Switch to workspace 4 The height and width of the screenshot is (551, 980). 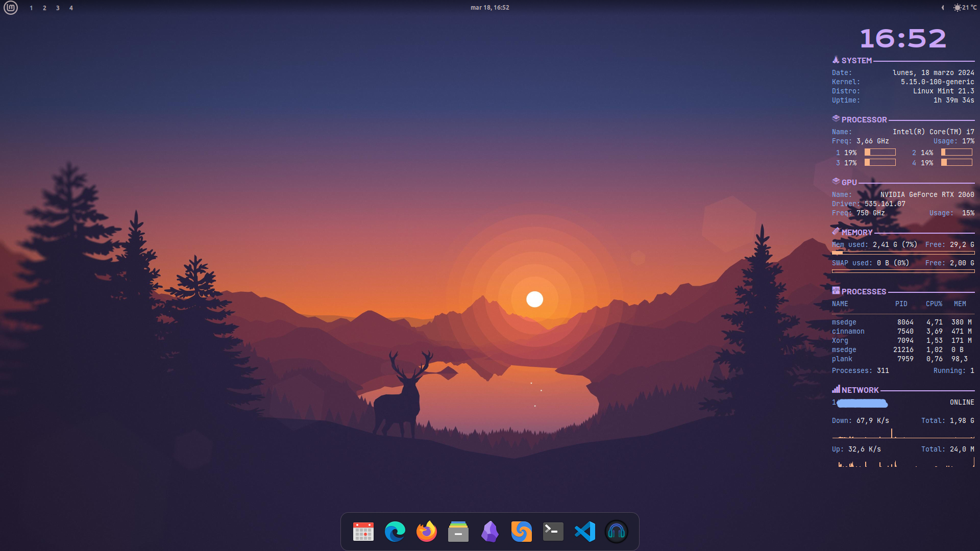pos(71,8)
